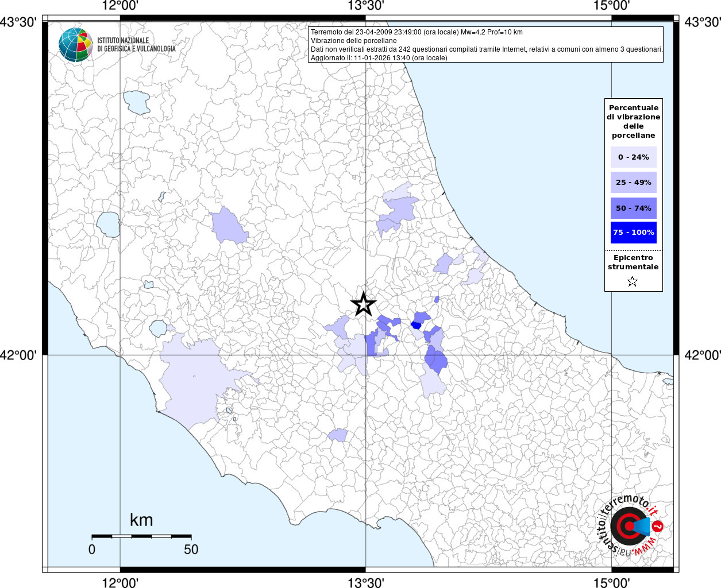This screenshot has height=588, width=721.
Task: Click the 'Terremoto del 23-04-2009' title line
Action: 417,32
